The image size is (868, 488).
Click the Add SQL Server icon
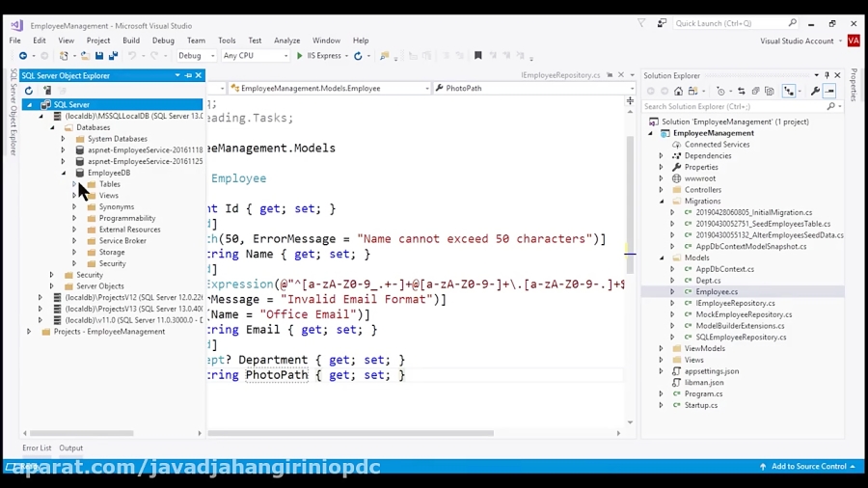(x=47, y=91)
